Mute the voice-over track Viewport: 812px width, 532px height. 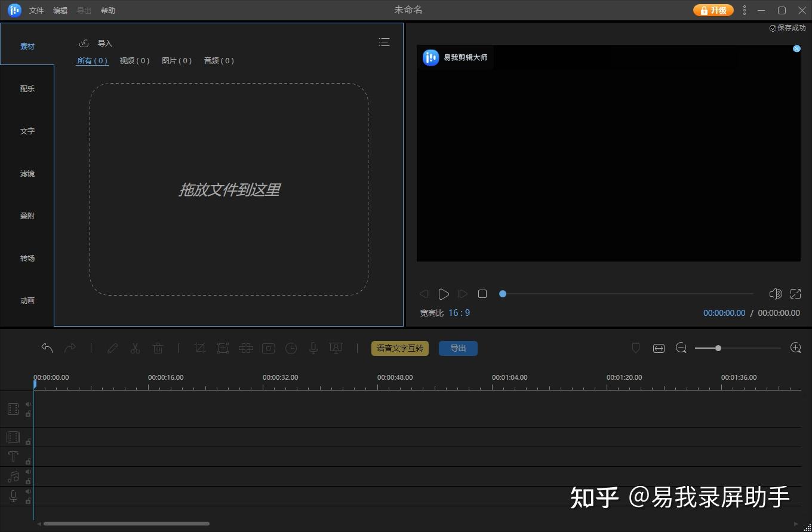(x=28, y=491)
